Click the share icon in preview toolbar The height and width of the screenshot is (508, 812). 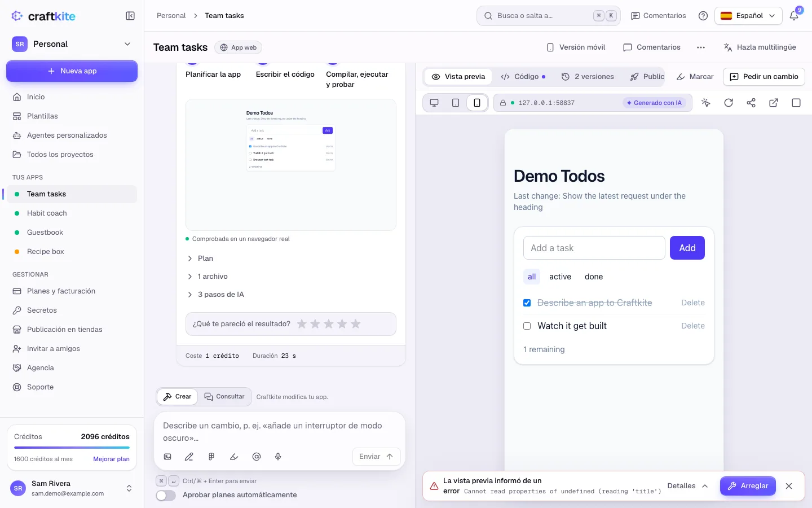click(x=751, y=103)
